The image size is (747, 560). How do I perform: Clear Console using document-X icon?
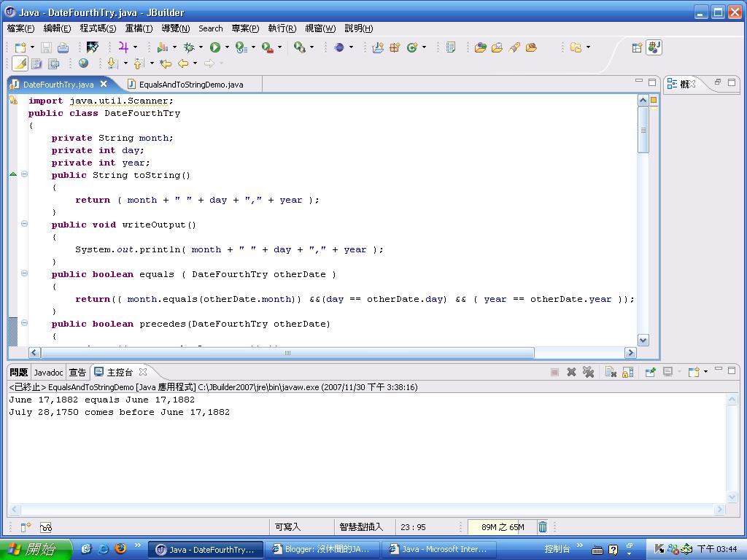[611, 372]
